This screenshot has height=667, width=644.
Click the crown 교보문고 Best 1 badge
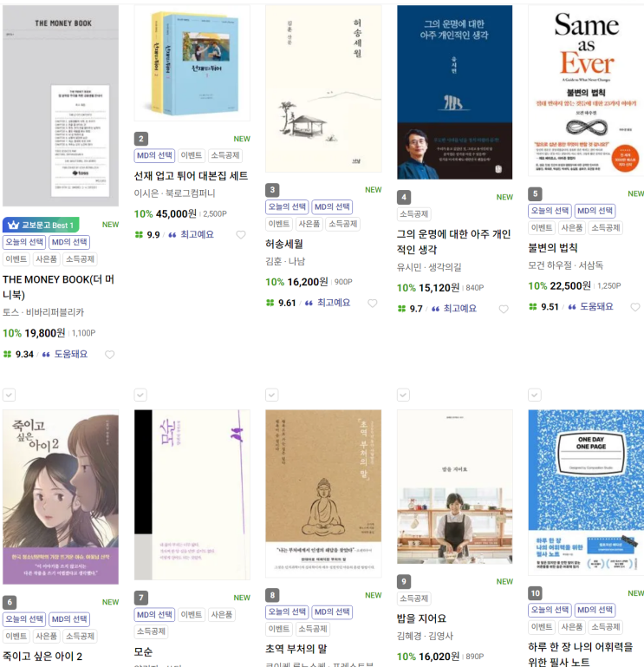click(x=41, y=225)
